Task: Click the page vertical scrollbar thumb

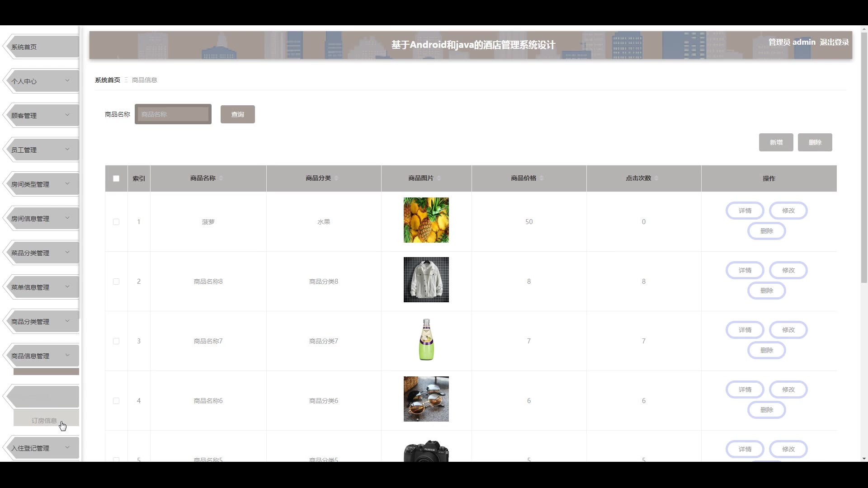Action: click(x=864, y=158)
